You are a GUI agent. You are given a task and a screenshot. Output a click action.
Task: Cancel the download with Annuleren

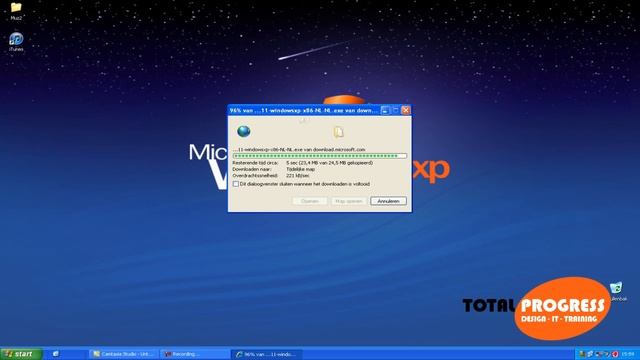388,201
